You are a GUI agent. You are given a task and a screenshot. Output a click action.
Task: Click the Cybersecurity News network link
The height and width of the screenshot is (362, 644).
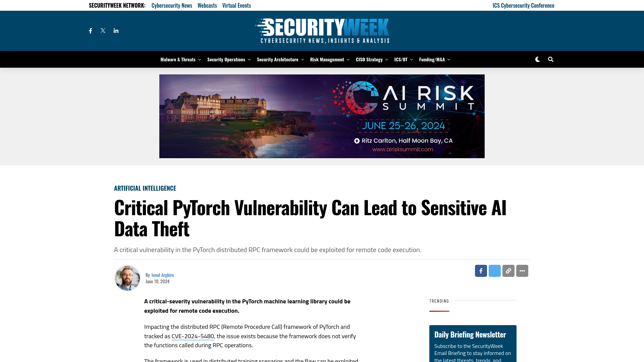pos(172,5)
